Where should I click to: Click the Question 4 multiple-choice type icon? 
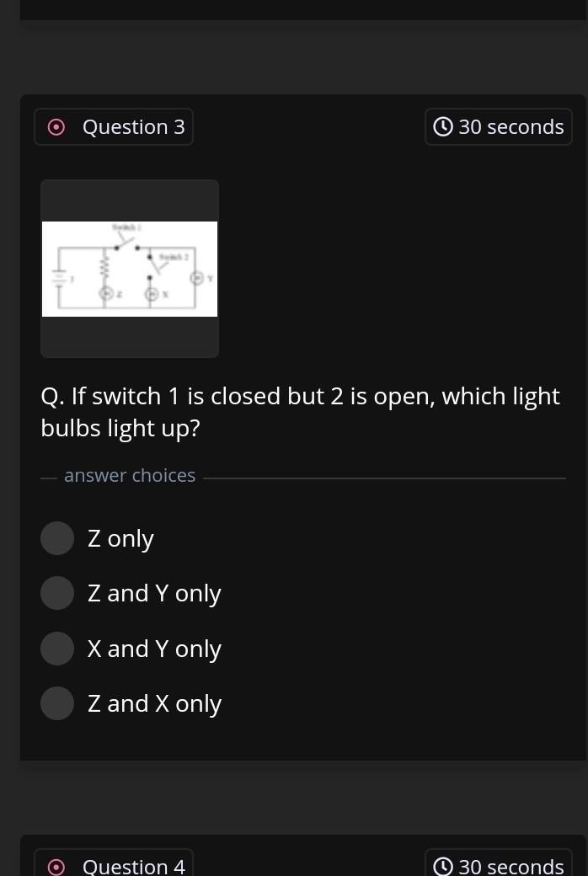coord(56,867)
